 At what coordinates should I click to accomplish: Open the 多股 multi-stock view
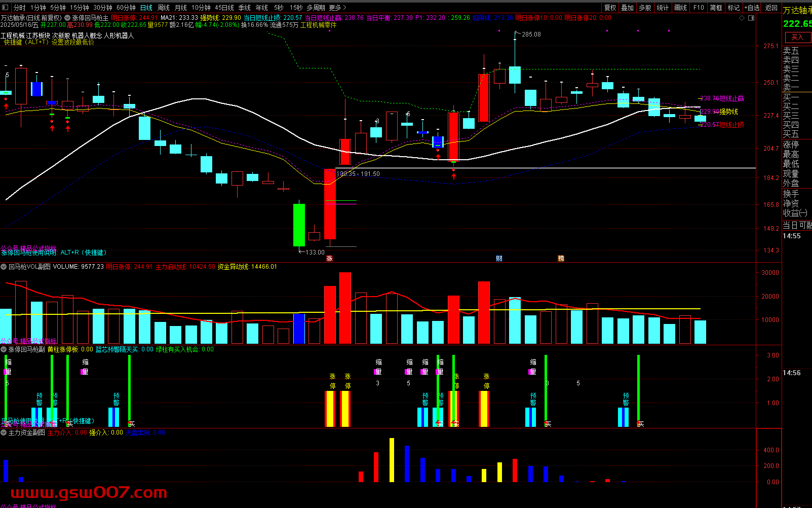click(x=645, y=8)
